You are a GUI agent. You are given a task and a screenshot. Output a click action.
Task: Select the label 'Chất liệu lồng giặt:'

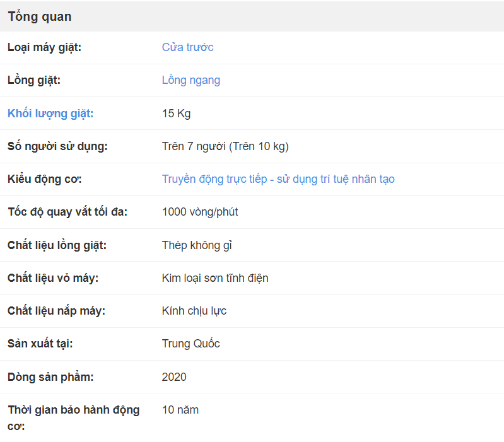(x=57, y=245)
